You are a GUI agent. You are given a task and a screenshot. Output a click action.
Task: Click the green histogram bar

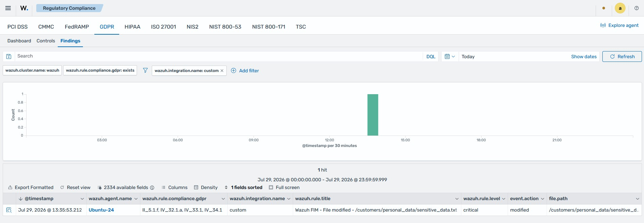click(373, 115)
